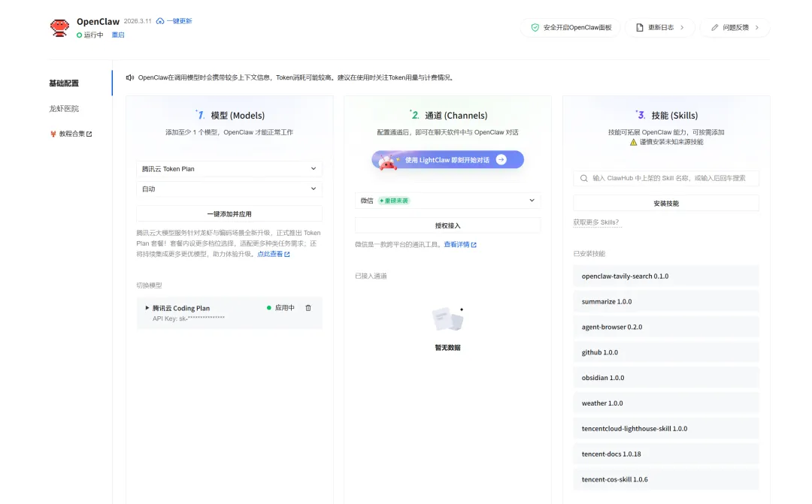The width and height of the screenshot is (812, 504).
Task: Select the obsidian 1.0.0 skill
Action: click(x=666, y=378)
